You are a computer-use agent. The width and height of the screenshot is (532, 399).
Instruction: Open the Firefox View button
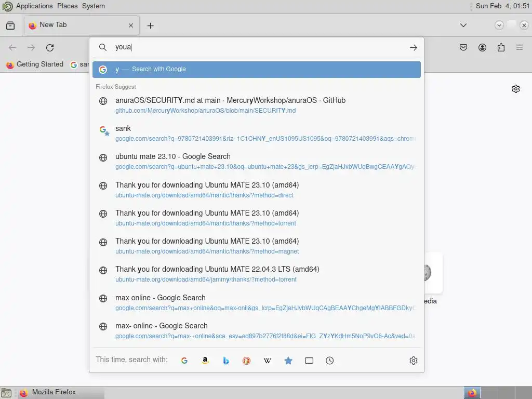click(10, 25)
